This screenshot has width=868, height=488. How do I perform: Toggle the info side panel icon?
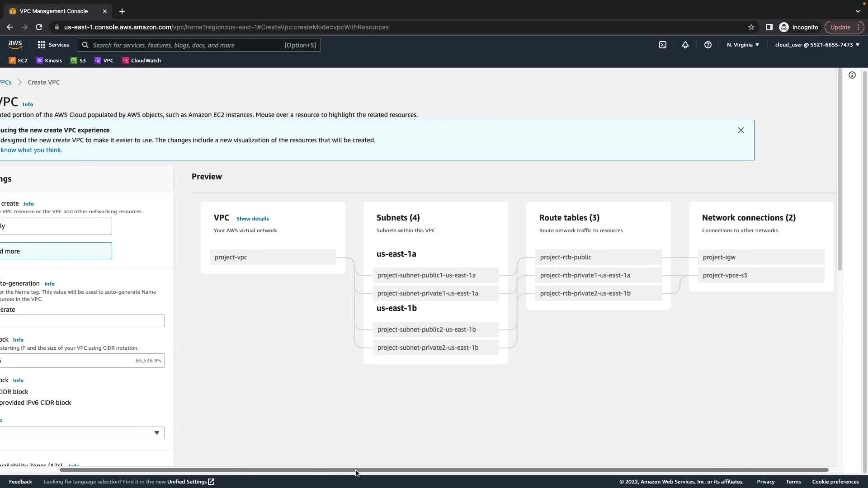click(852, 75)
